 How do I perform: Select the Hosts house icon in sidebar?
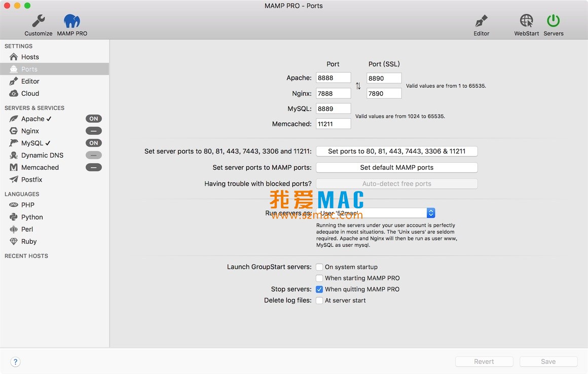[14, 57]
